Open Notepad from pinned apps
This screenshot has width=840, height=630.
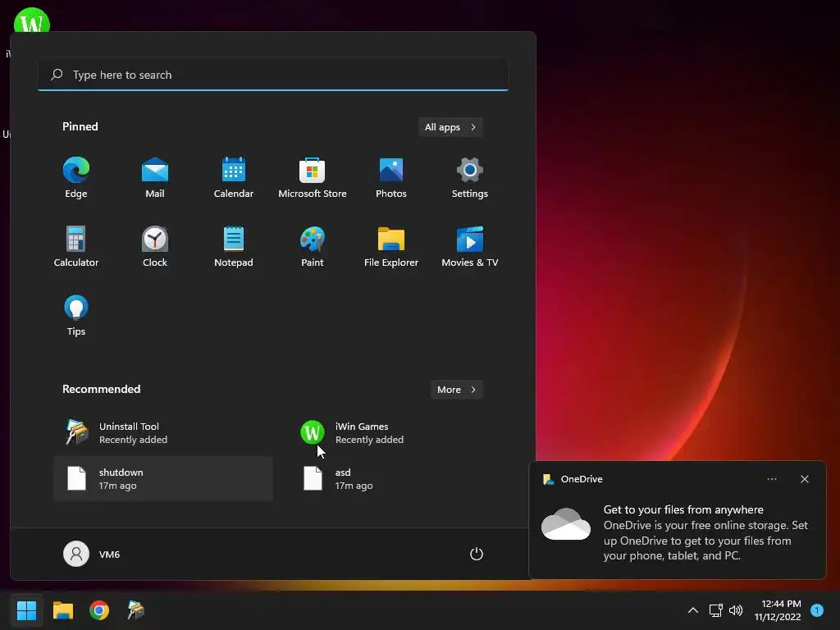point(234,246)
